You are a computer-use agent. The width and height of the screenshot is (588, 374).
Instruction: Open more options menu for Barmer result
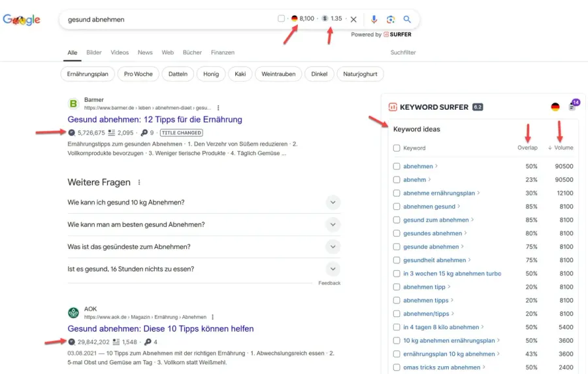[x=218, y=108]
